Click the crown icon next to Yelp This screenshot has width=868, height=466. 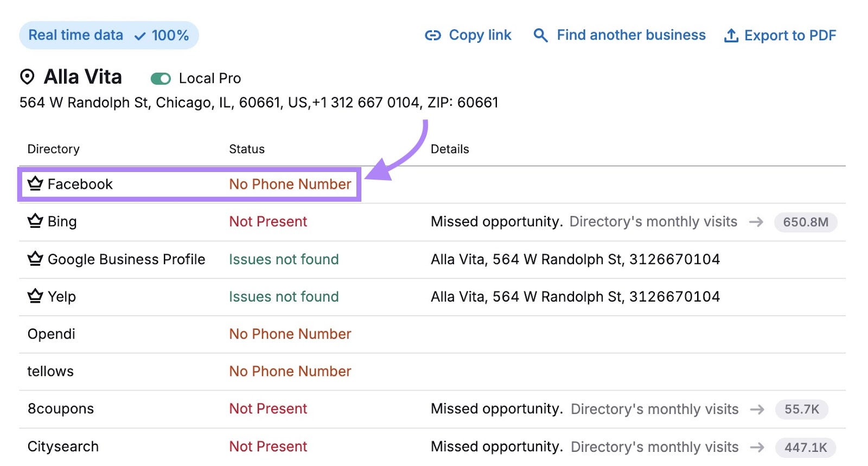pos(35,296)
